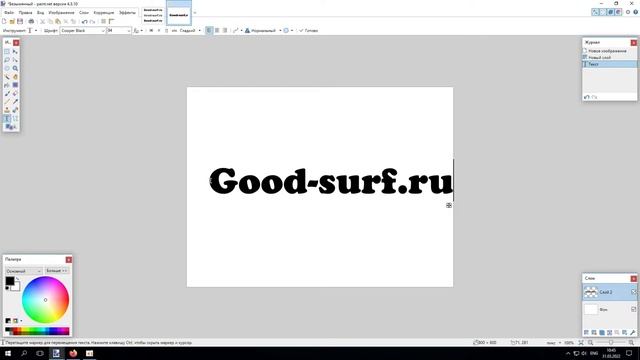Click the circular color wheel

pyautogui.click(x=45, y=300)
